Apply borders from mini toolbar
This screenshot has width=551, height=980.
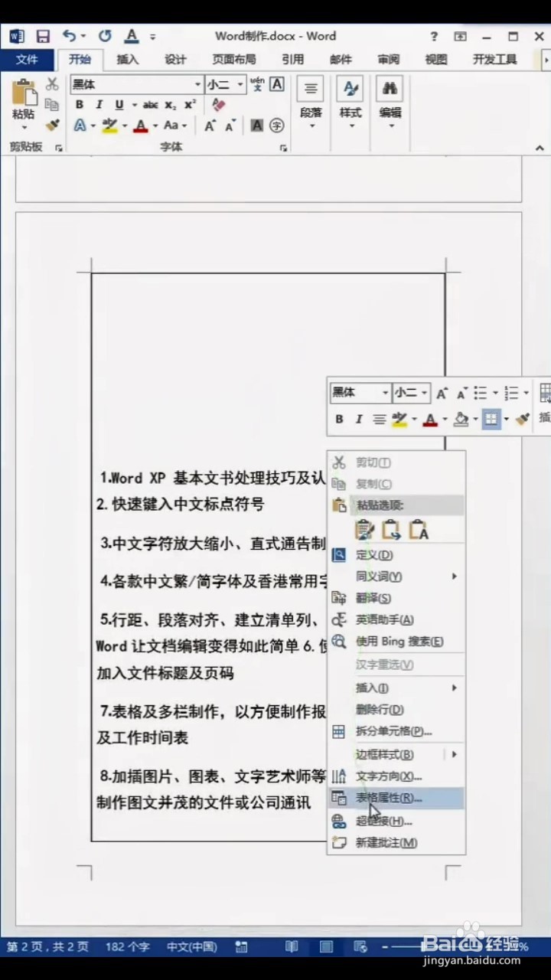click(491, 419)
